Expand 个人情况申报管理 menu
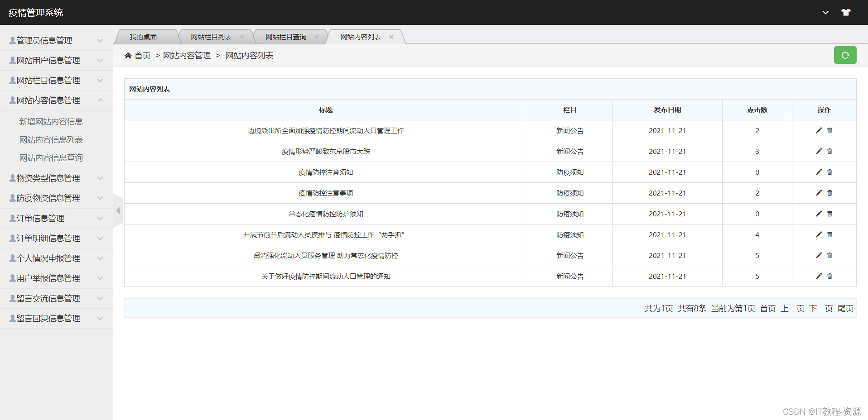This screenshot has width=868, height=420. coord(56,258)
